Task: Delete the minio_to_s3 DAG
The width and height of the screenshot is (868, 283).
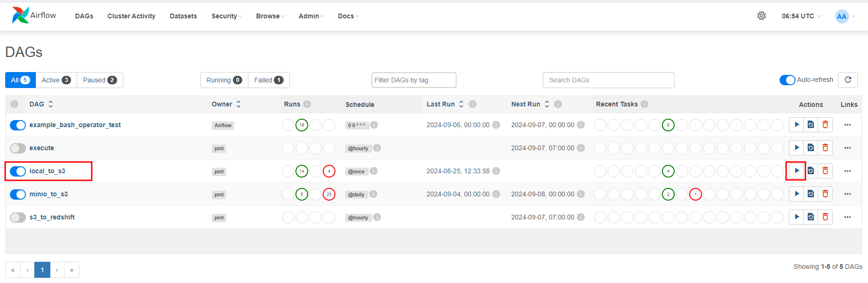Action: (825, 194)
